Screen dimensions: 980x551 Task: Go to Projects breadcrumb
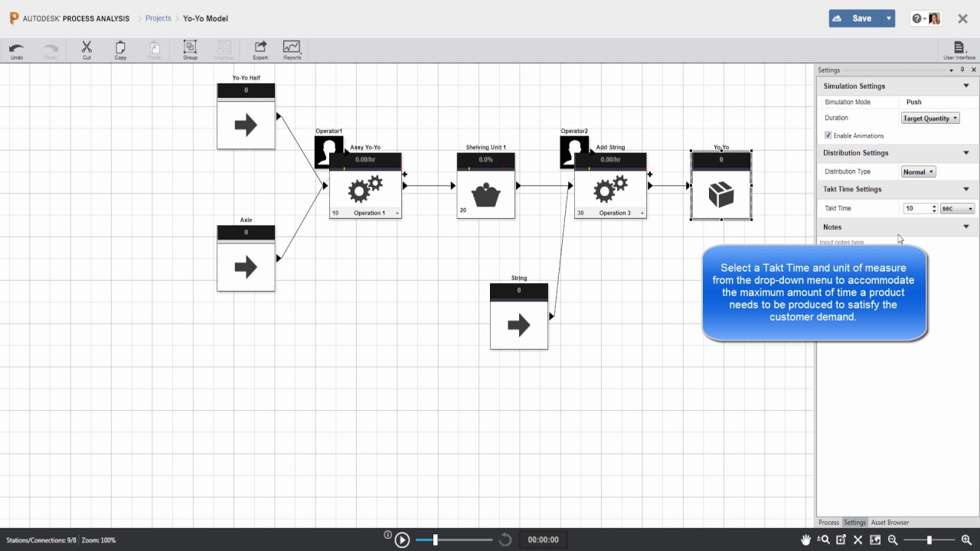pos(158,18)
